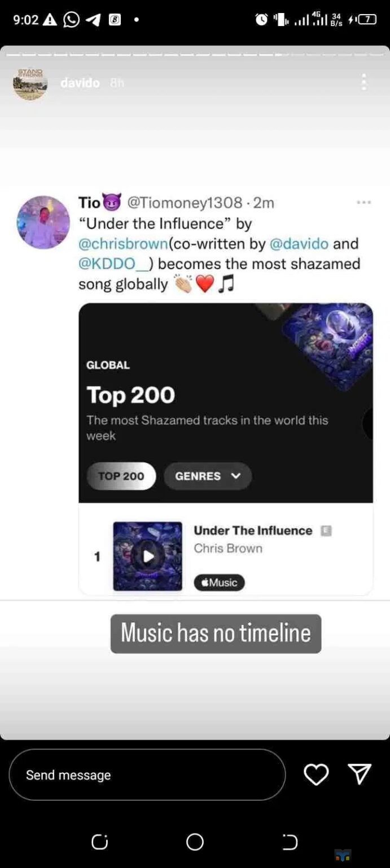Like the story with heart icon

click(x=316, y=774)
